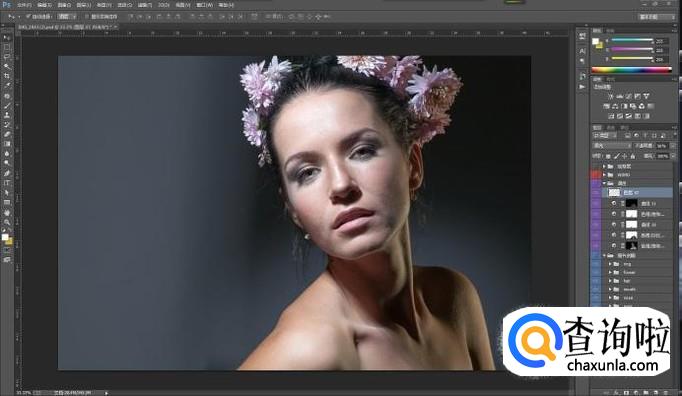Open the 滤镜(T) menu
Viewport: 682px width, 396px height.
[145, 5]
